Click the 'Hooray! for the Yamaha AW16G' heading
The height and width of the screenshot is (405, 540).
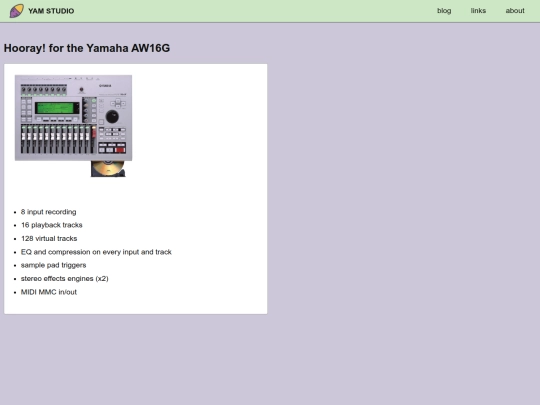[87, 48]
